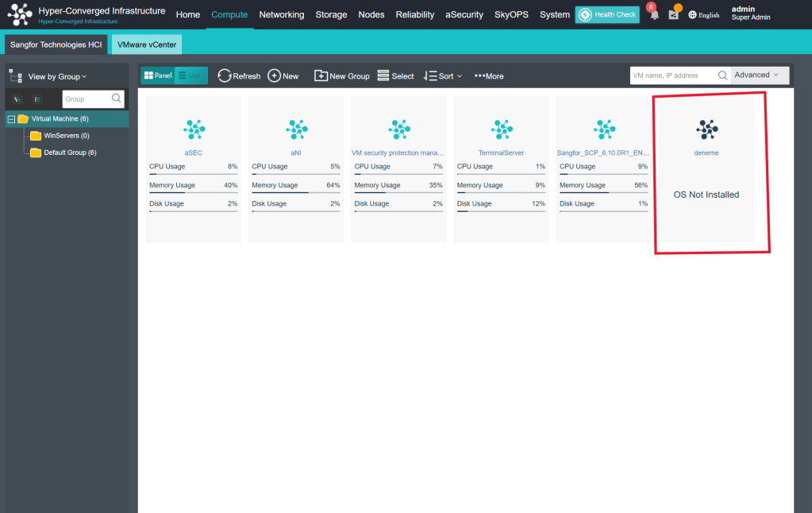Collapse the Virtual Machine tree node
This screenshot has height=513, width=812.
click(x=11, y=119)
